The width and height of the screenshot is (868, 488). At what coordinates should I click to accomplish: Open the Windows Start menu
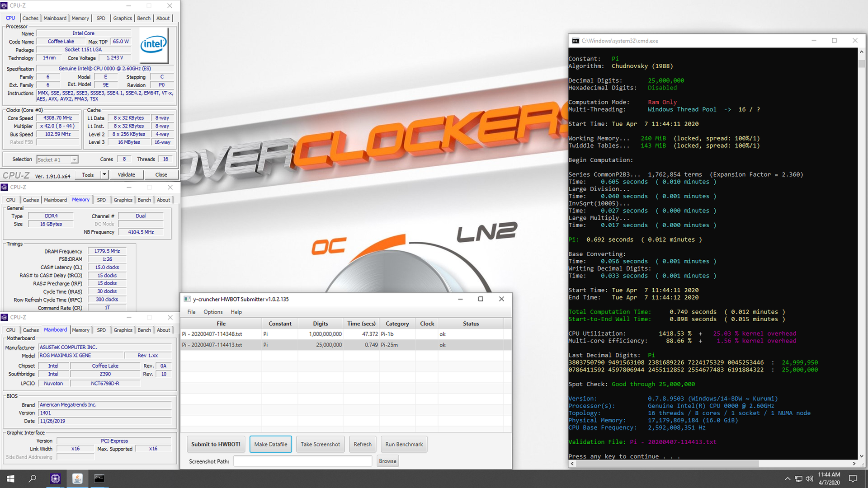[11, 479]
